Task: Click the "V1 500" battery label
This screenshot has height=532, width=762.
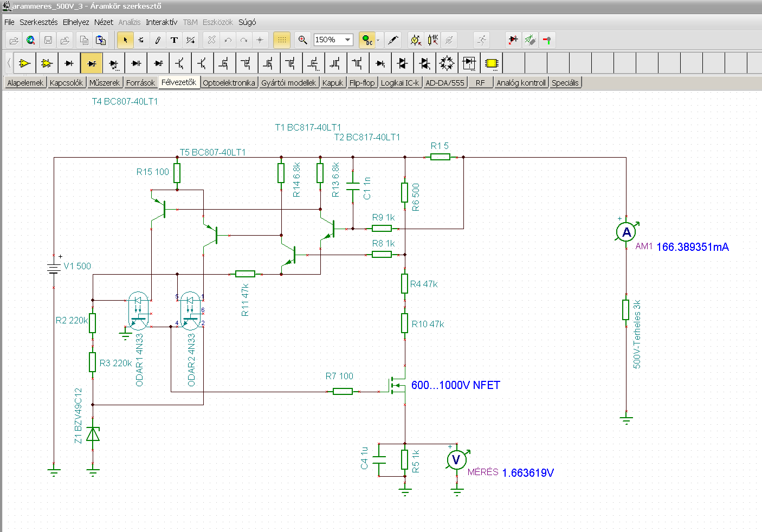Action: (x=78, y=266)
